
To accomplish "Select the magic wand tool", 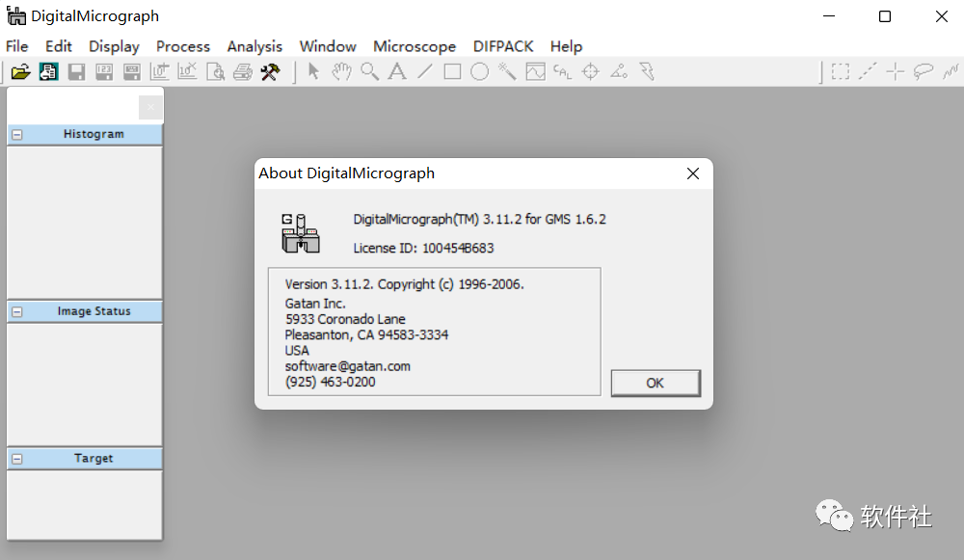I will coord(507,72).
